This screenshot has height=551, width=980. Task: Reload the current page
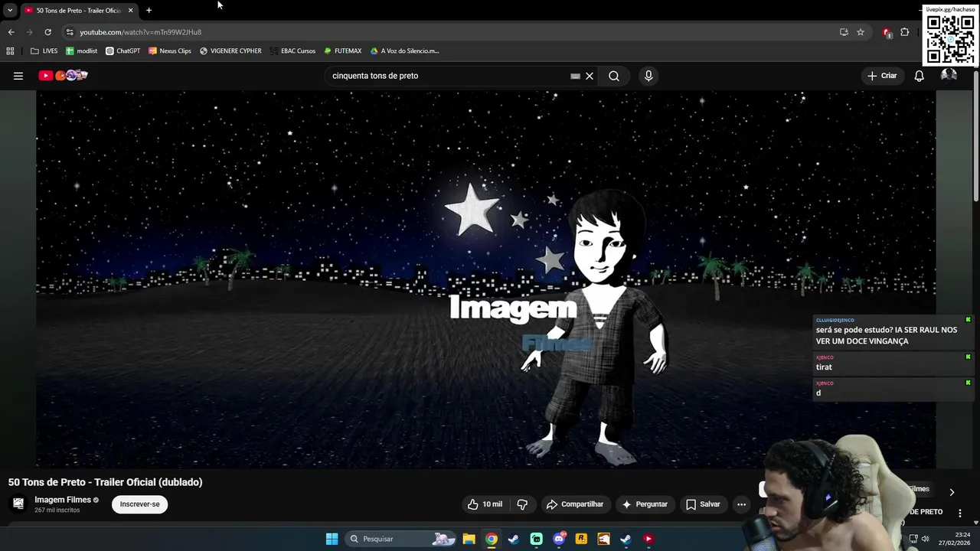47,32
